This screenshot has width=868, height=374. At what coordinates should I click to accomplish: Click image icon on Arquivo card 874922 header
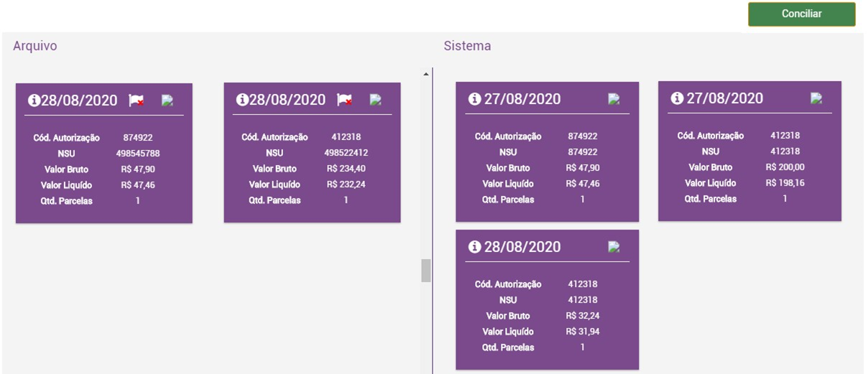tap(167, 100)
